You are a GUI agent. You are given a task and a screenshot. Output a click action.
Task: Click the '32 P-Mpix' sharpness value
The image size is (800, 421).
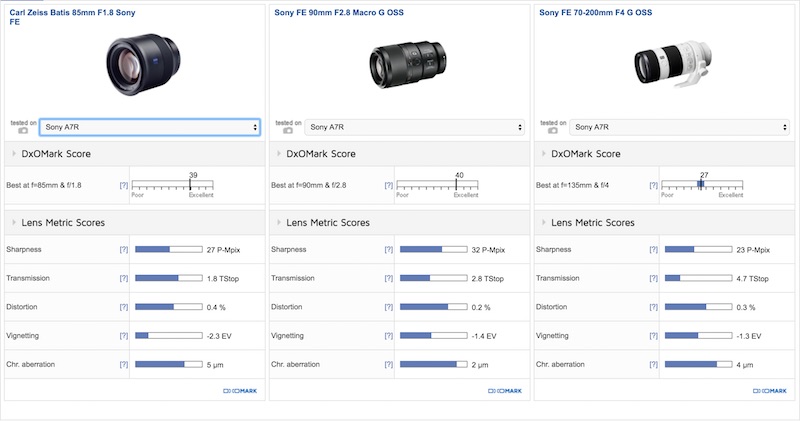tap(488, 250)
